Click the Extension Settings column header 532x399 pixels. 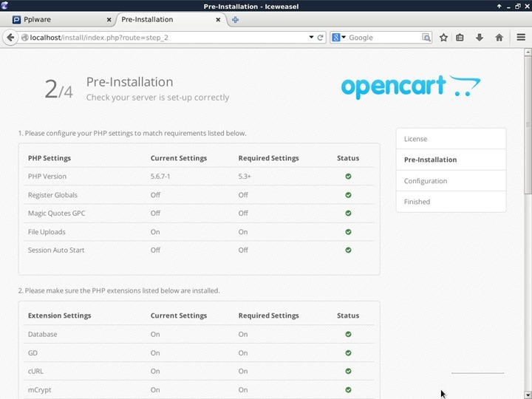[x=59, y=316]
